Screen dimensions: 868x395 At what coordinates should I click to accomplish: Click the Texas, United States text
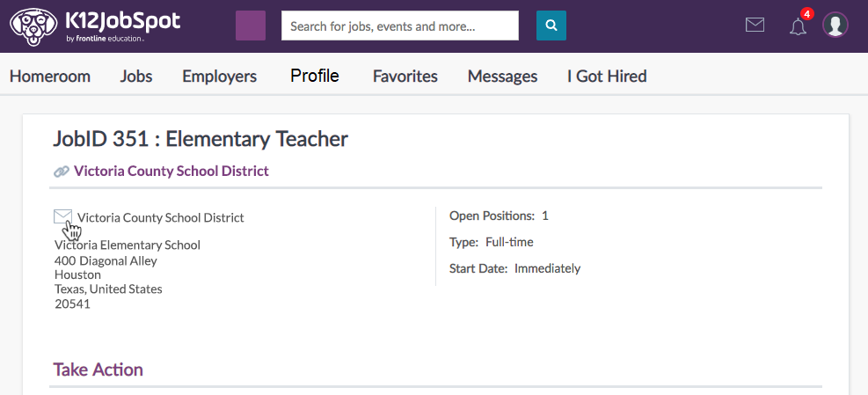coord(108,289)
